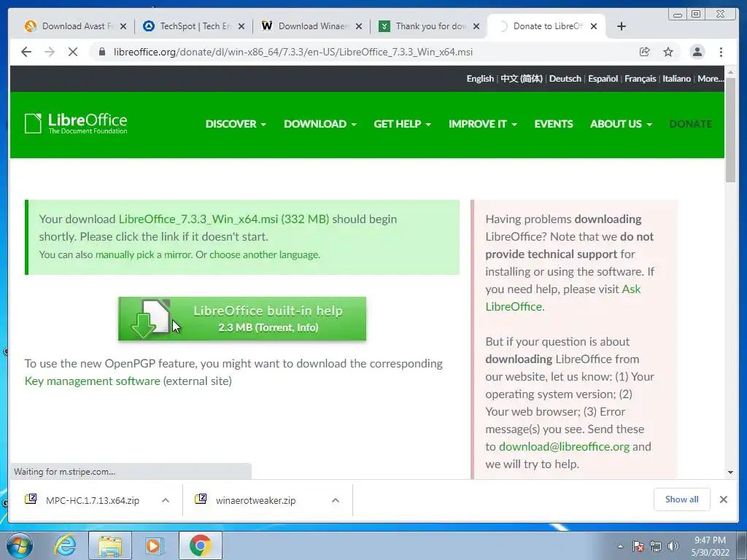Close the Thank you for downloading tab
Viewport: 747px width, 560px height.
click(x=476, y=26)
